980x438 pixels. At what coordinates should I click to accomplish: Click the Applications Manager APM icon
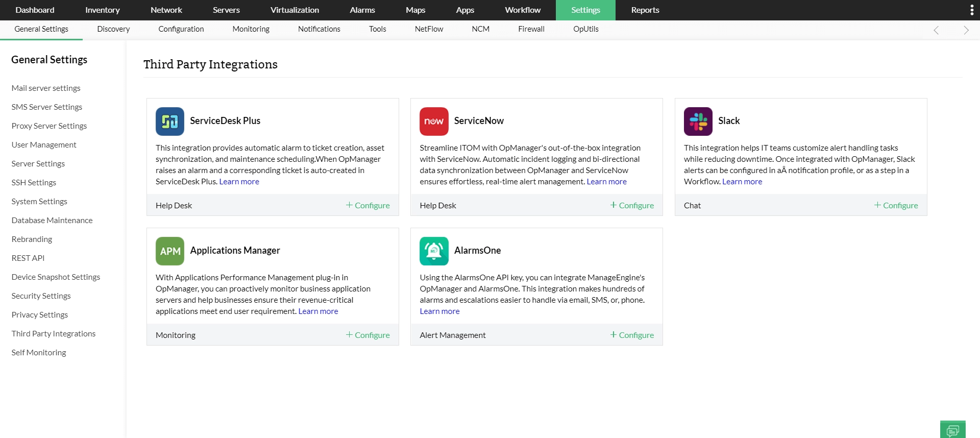click(x=170, y=251)
